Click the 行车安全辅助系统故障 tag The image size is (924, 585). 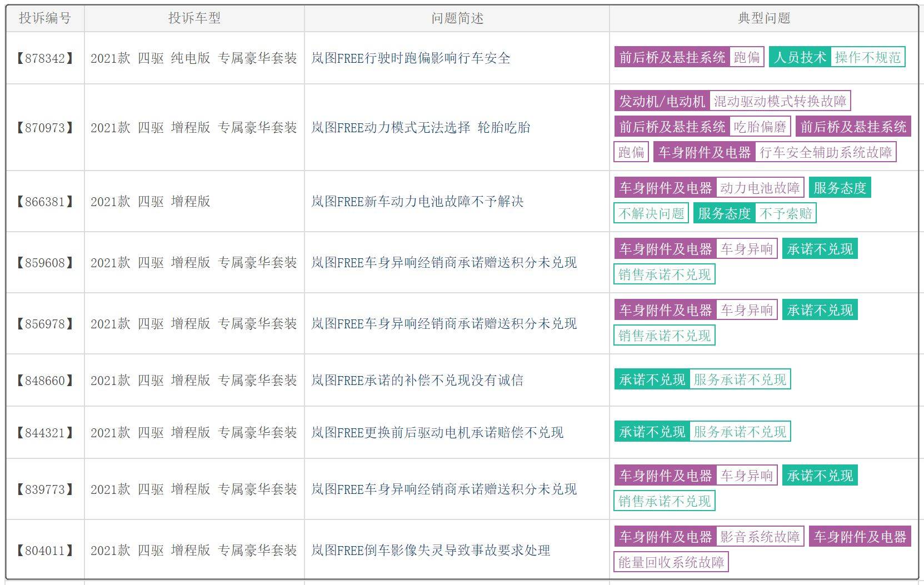pos(826,152)
